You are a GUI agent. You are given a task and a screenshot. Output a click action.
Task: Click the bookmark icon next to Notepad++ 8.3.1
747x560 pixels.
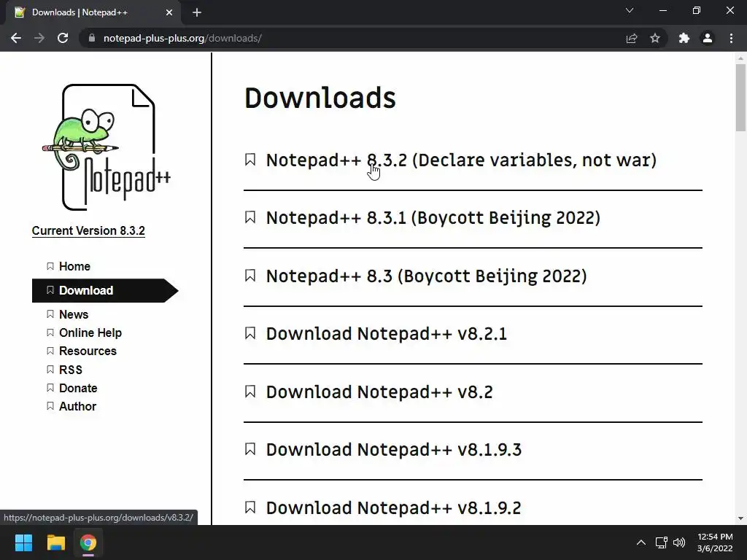[250, 217]
